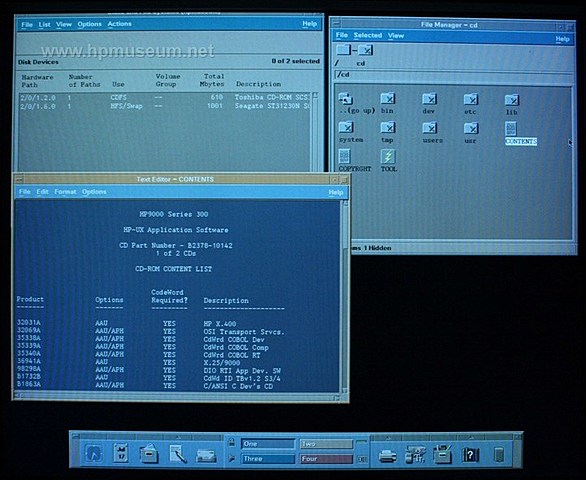Switch to workspace One
Image resolution: width=586 pixels, height=480 pixels.
[x=268, y=444]
